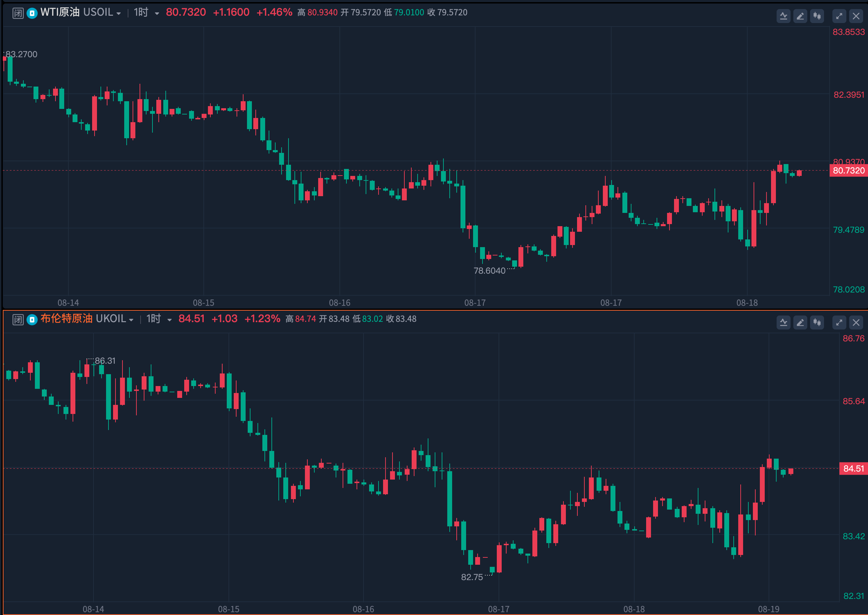The width and height of the screenshot is (868, 615).
Task: Click the 83.42 level on the Brent price axis
Action: pos(853,536)
